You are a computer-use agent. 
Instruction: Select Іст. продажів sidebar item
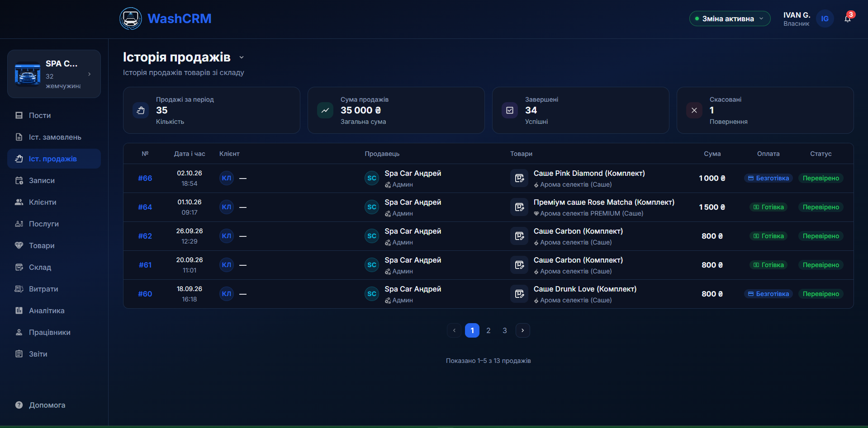tap(54, 159)
